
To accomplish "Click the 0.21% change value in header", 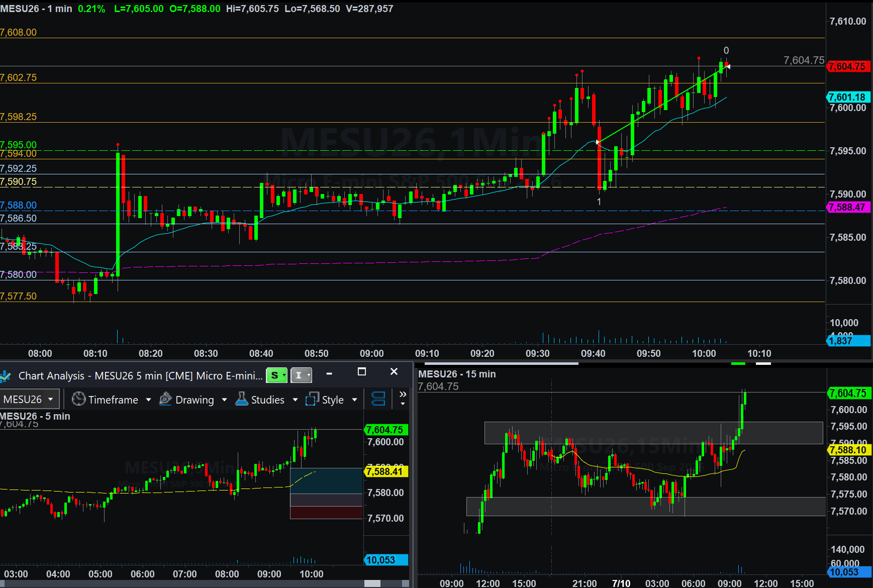I will 91,9.
